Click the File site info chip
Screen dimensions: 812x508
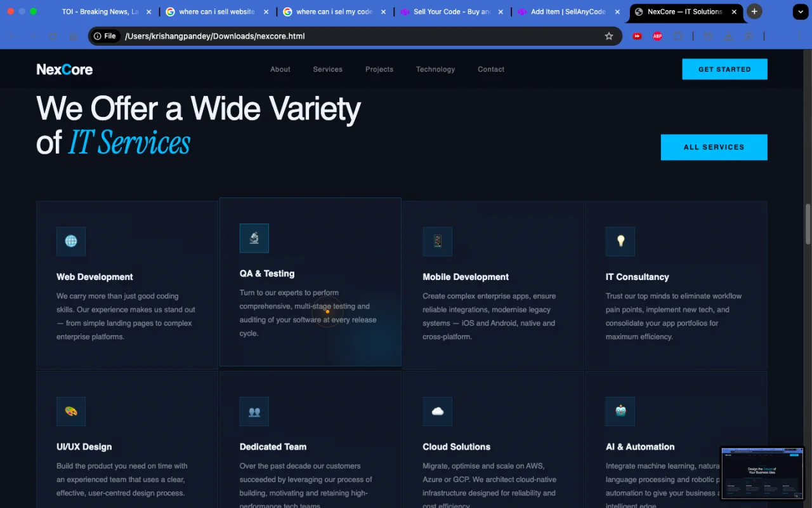pos(105,36)
